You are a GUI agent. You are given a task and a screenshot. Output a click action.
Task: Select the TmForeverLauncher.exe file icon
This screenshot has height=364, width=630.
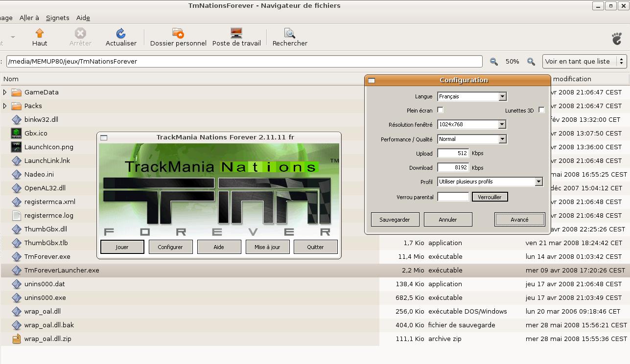[x=16, y=270]
